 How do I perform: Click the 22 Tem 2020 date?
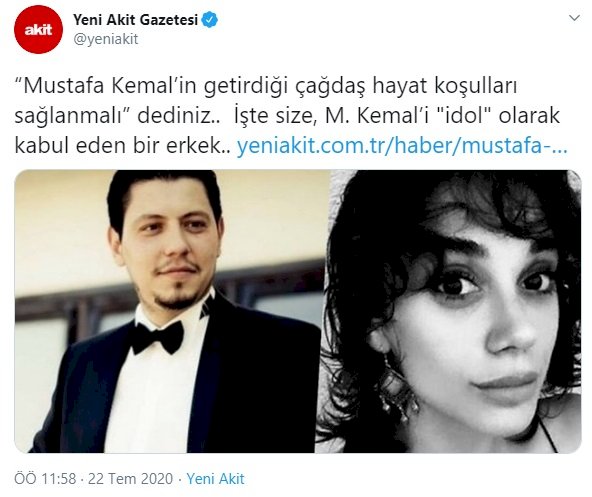[130, 479]
